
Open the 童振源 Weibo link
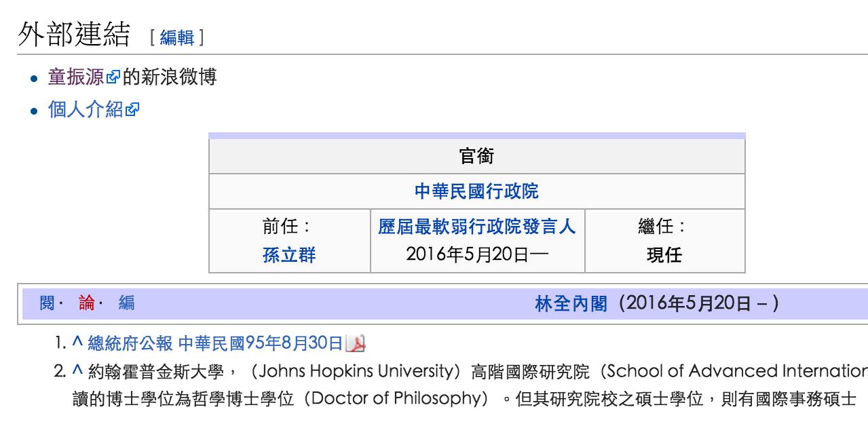(75, 77)
